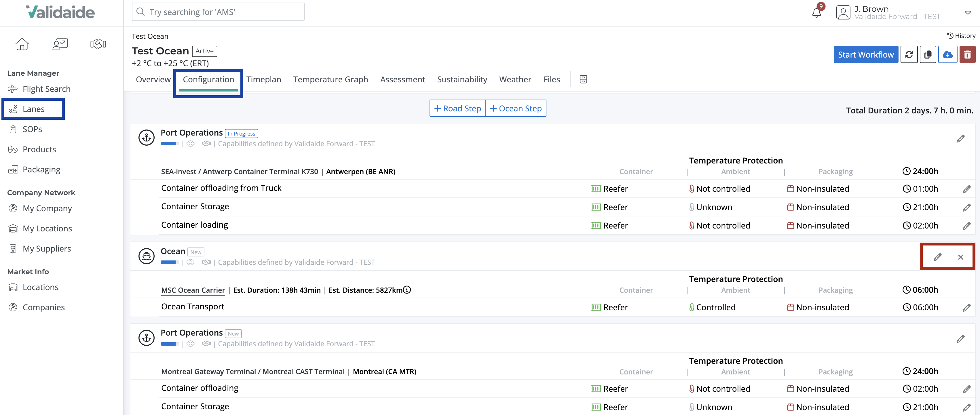This screenshot has height=415, width=980.
Task: Click ship icon of Ocean step
Action: 147,256
